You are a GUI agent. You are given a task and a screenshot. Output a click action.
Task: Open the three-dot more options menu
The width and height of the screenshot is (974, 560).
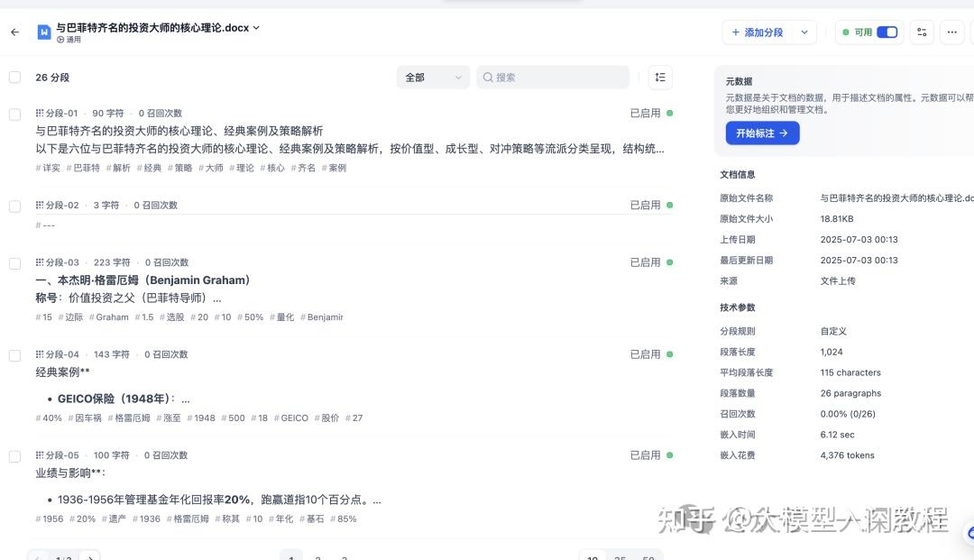[x=951, y=32]
